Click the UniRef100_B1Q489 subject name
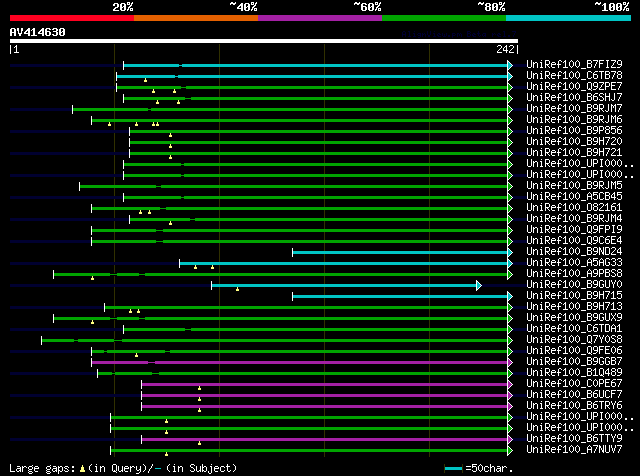640x476 pixels. (x=574, y=373)
